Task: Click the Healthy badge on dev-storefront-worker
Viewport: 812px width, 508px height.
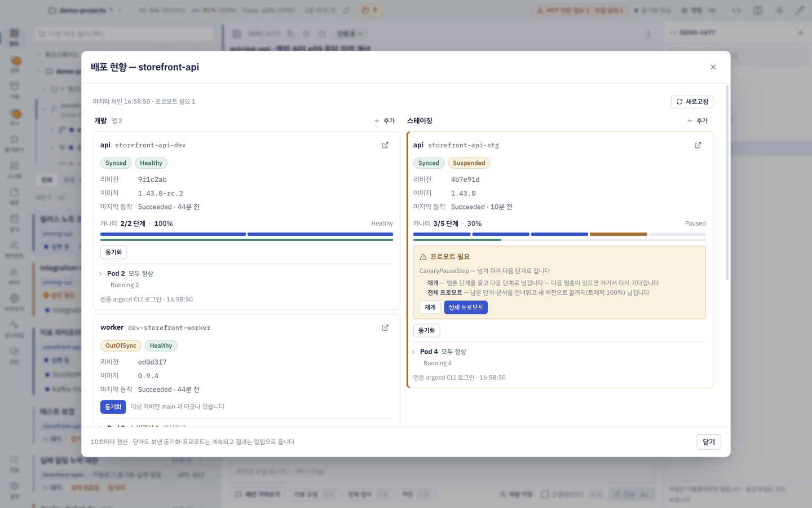Action: (x=161, y=345)
